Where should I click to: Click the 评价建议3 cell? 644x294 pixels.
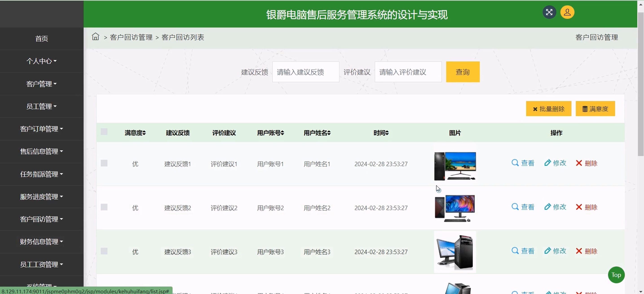pos(224,252)
